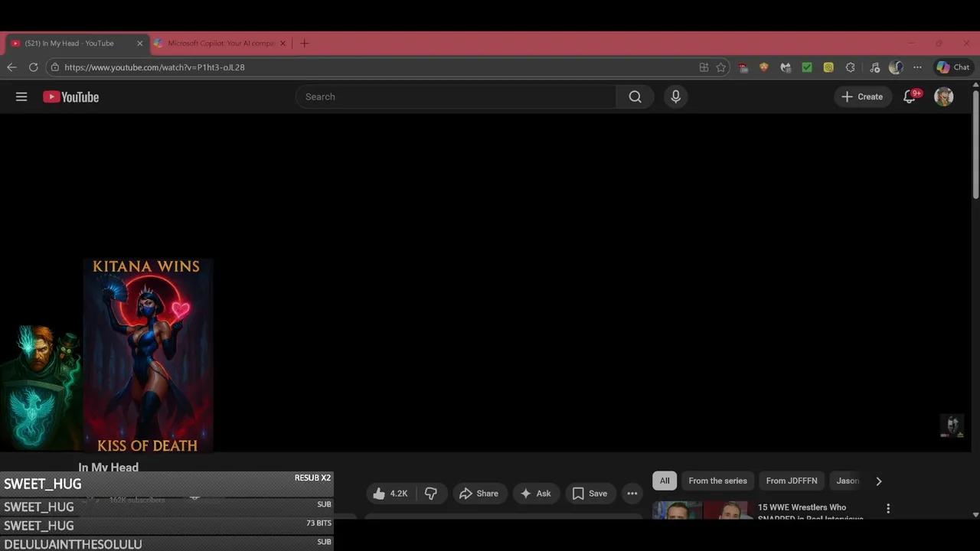Go back with browser back arrow
The width and height of the screenshot is (980, 551).
tap(11, 67)
